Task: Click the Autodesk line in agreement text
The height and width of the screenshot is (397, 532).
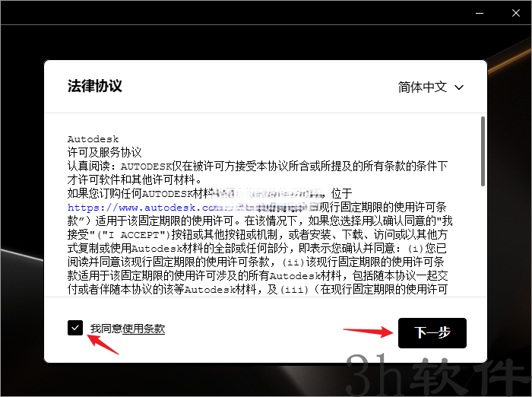Action: tap(93, 139)
